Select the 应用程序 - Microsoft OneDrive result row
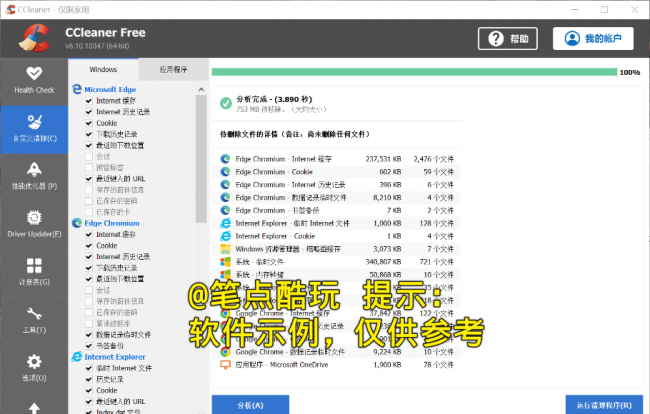The image size is (650, 414). click(337, 365)
